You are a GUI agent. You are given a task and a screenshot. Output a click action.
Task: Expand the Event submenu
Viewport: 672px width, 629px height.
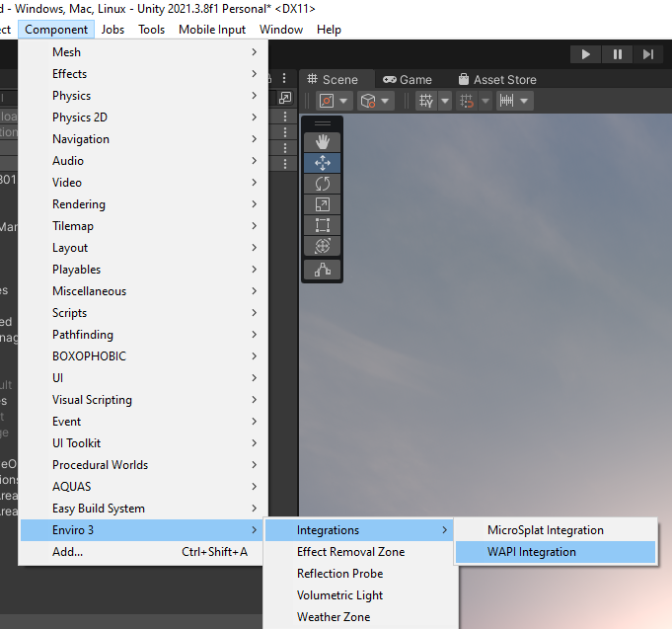click(x=143, y=422)
